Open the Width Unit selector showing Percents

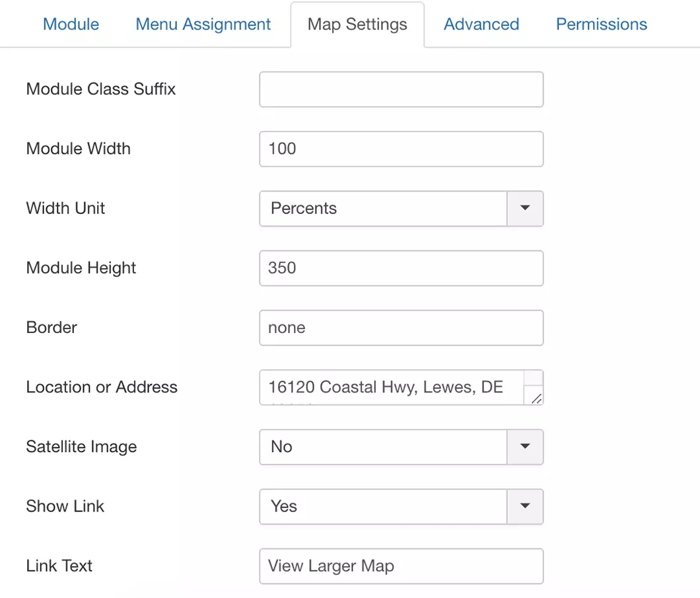click(383, 209)
